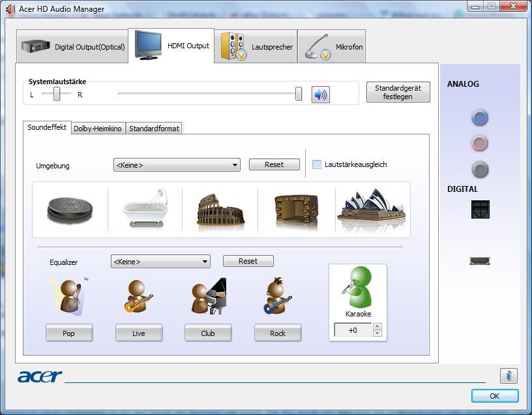Mute system volume with speaker icon
This screenshot has width=532, height=415.
point(321,95)
